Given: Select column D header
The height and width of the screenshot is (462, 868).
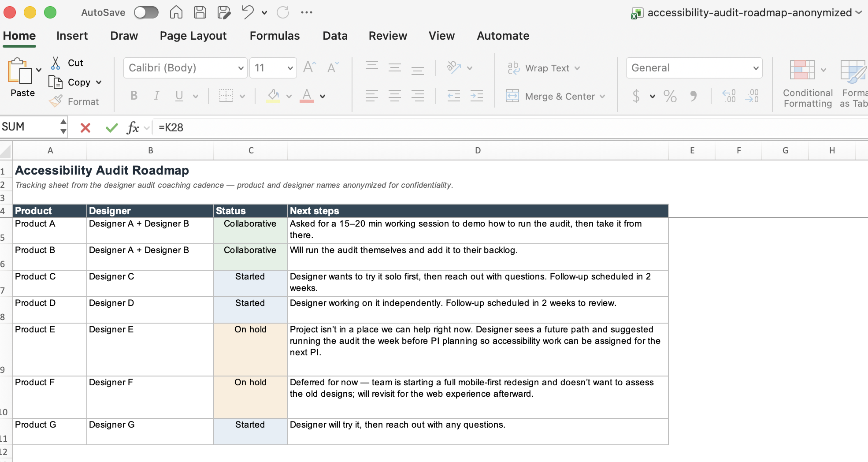Looking at the screenshot, I should (478, 151).
